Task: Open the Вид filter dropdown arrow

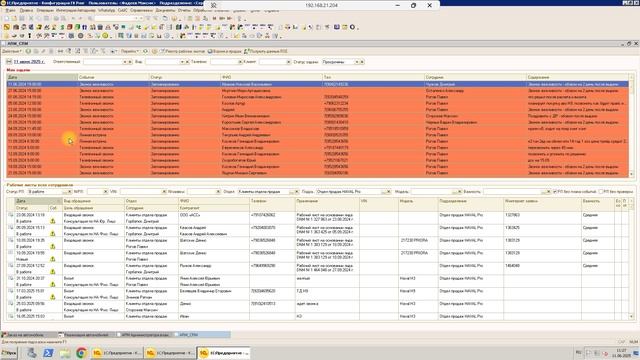Action: click(x=182, y=62)
